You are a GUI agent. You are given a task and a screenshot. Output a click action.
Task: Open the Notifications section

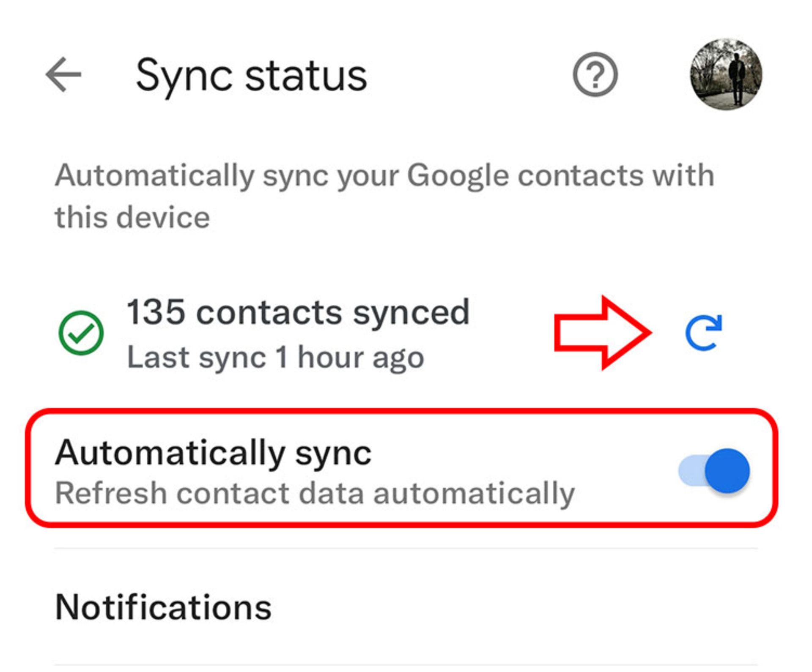(163, 607)
